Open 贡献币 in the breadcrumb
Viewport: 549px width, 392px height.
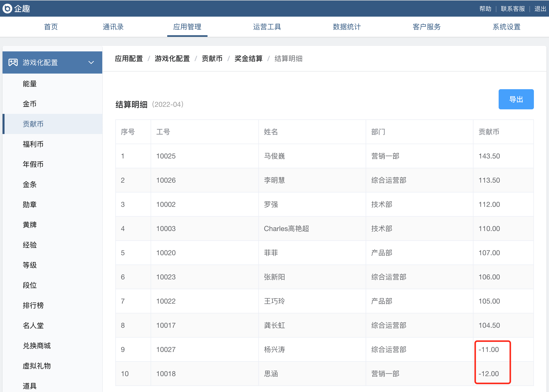coord(212,59)
